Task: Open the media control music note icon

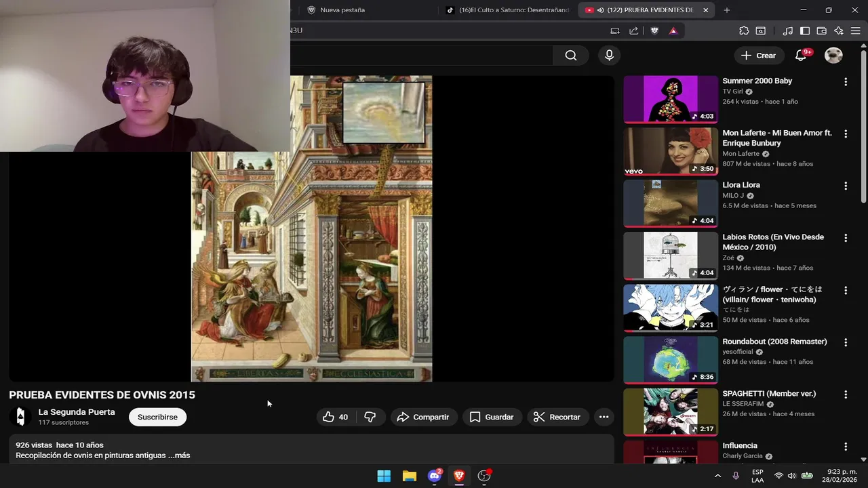Action: point(787,30)
